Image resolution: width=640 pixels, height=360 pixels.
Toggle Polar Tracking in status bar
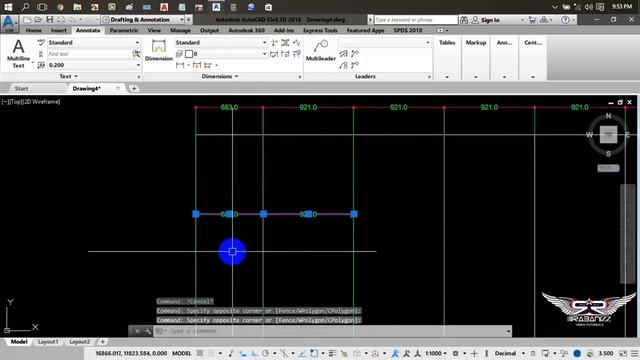pyautogui.click(x=266, y=353)
